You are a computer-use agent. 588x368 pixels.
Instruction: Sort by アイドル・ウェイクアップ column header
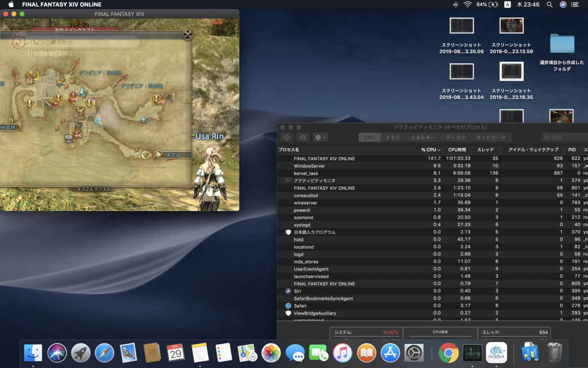[x=533, y=150]
